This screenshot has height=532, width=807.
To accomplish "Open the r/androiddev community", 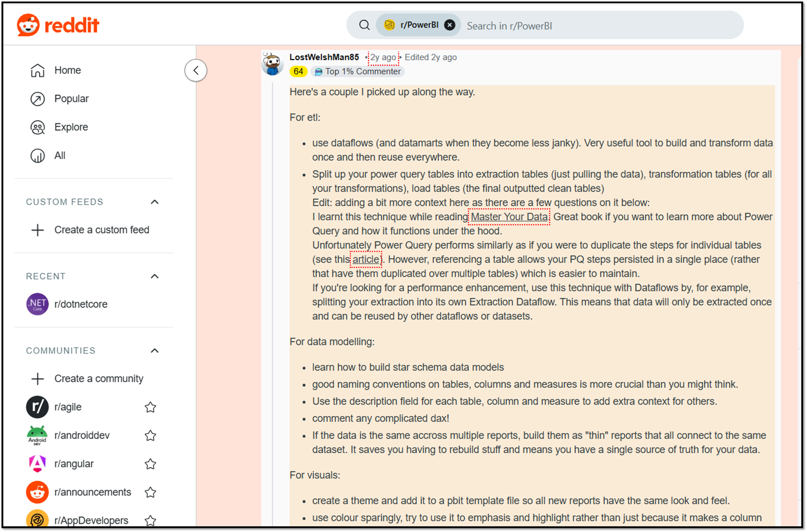I will (x=82, y=435).
